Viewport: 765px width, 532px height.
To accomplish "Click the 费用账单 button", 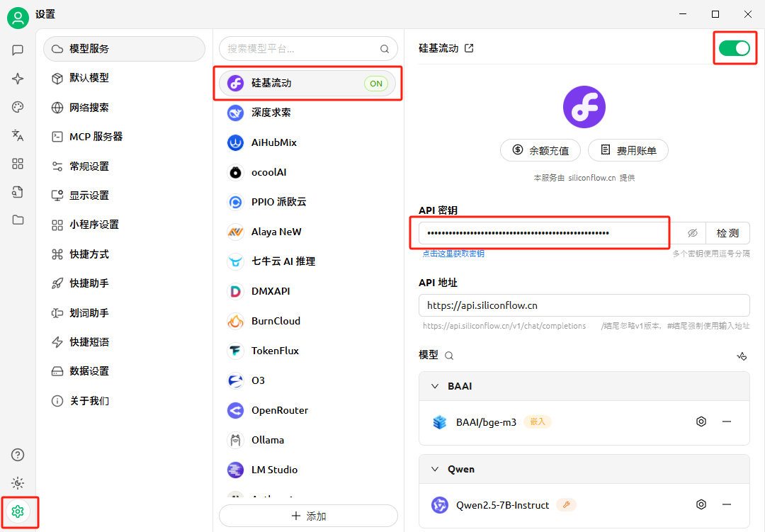I will (x=628, y=150).
